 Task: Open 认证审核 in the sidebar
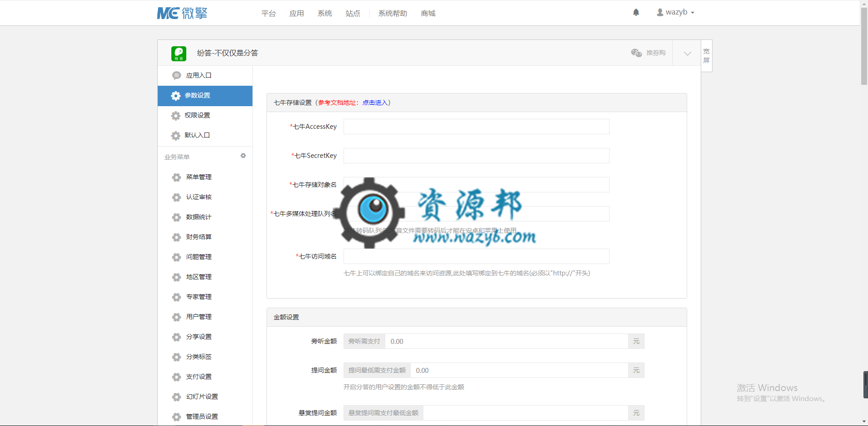(205, 197)
